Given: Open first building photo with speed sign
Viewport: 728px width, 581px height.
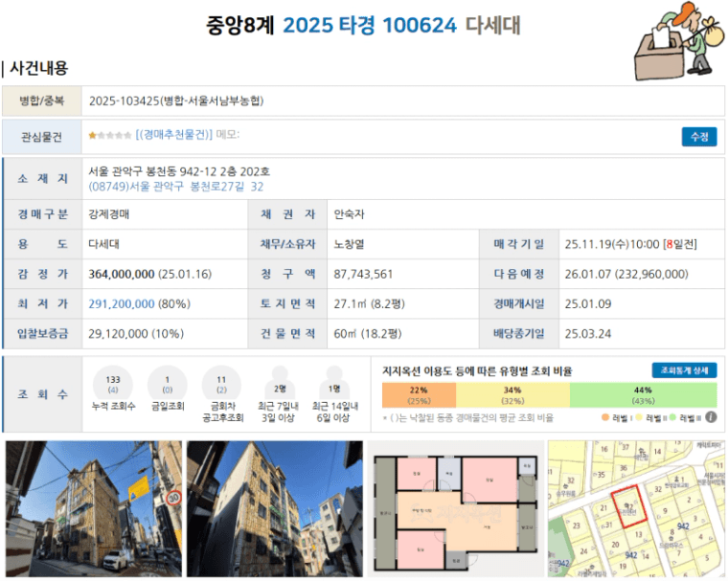Looking at the screenshot, I should coord(94,508).
